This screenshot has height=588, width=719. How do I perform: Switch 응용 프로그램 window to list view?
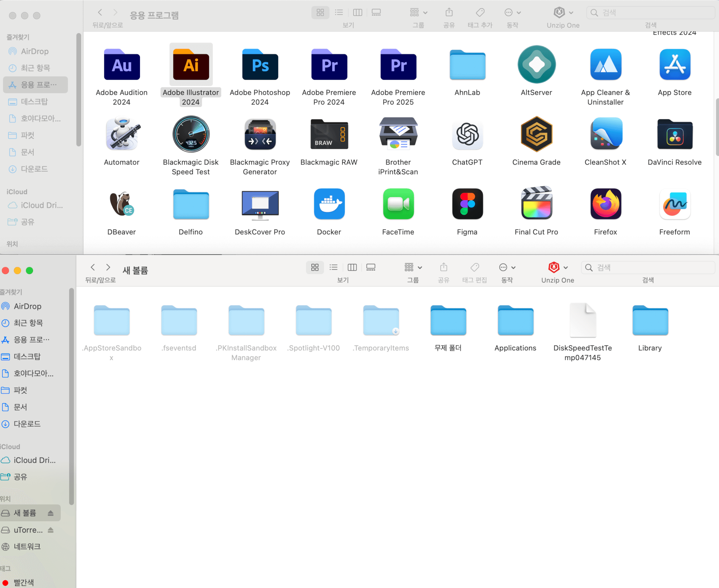pyautogui.click(x=339, y=13)
